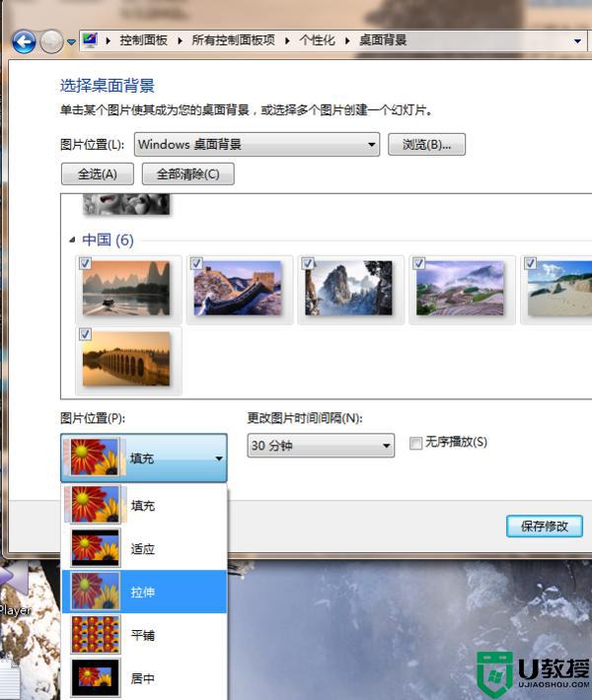Click the 桌面背景 breadcrumb
This screenshot has height=700, width=592.
click(x=383, y=40)
